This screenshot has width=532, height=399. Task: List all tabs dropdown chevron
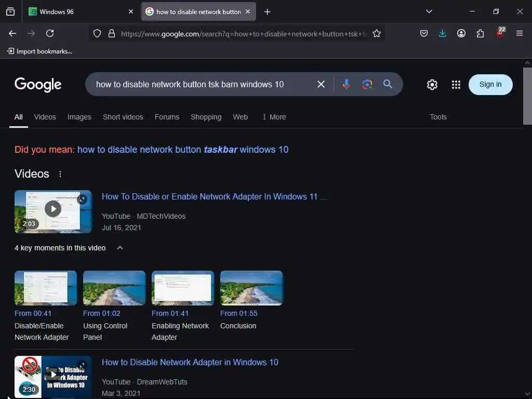pyautogui.click(x=429, y=11)
